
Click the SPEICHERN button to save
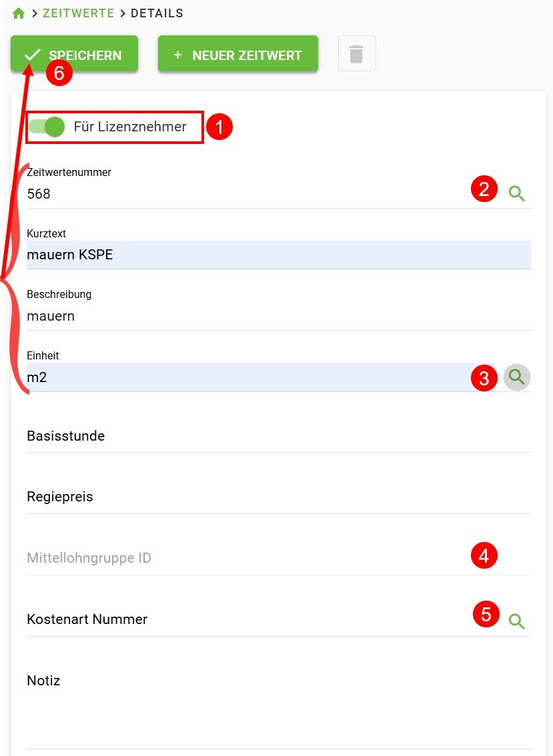(x=74, y=55)
